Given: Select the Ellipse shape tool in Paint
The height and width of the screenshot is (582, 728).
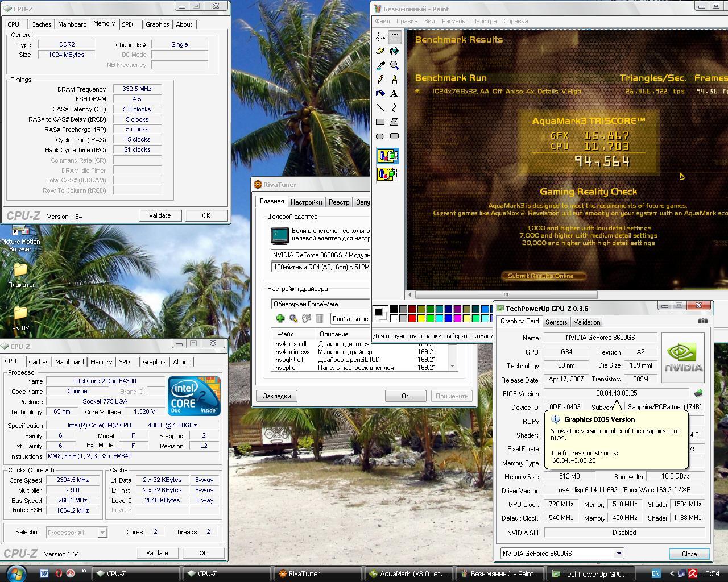Looking at the screenshot, I should [380, 136].
